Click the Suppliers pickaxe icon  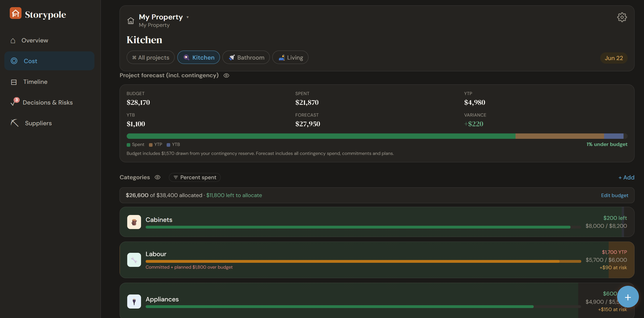pos(15,123)
